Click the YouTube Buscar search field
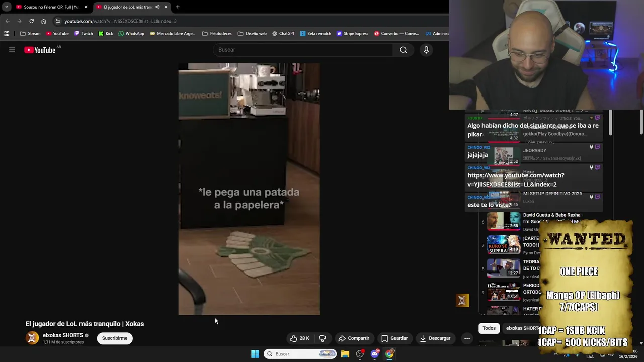Screen dimensions: 644x362 tap(303, 50)
